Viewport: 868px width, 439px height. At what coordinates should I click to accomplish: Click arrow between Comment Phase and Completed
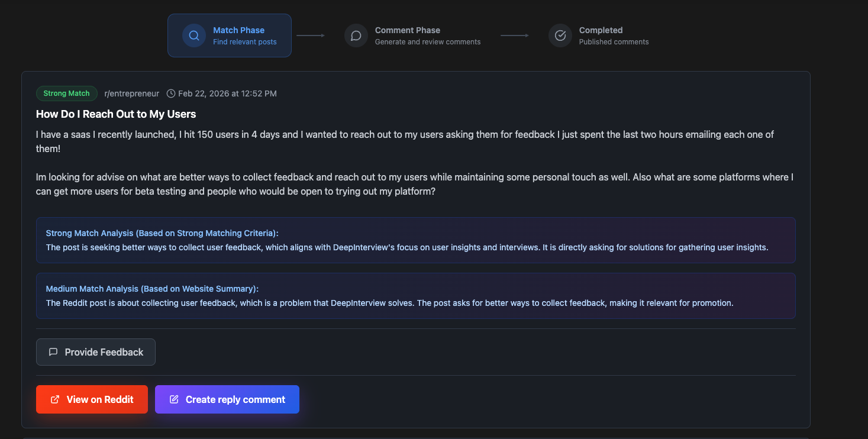(x=515, y=35)
